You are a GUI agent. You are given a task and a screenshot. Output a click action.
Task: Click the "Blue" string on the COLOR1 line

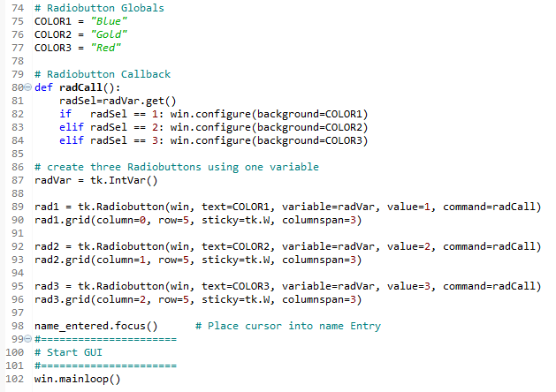click(x=109, y=21)
